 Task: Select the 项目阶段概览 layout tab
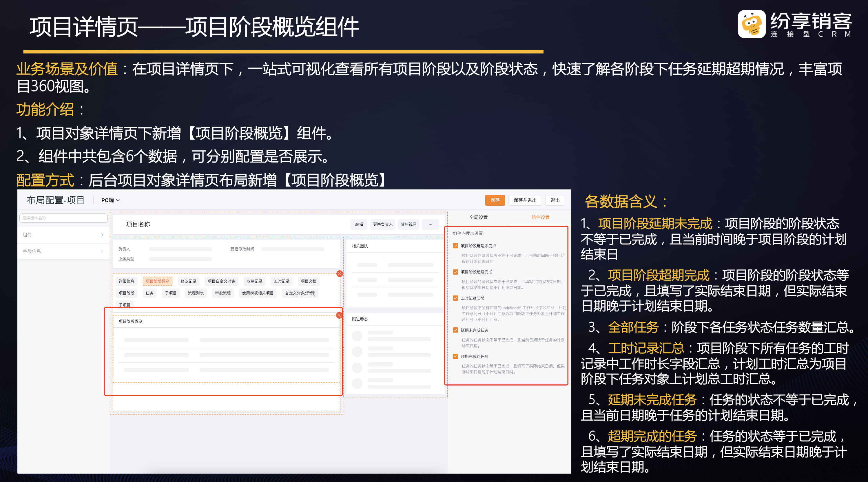pos(157,281)
